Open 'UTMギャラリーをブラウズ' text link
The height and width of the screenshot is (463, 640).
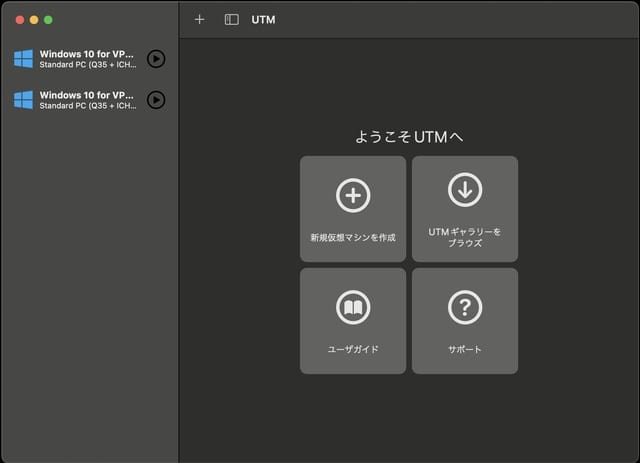pyautogui.click(x=465, y=237)
